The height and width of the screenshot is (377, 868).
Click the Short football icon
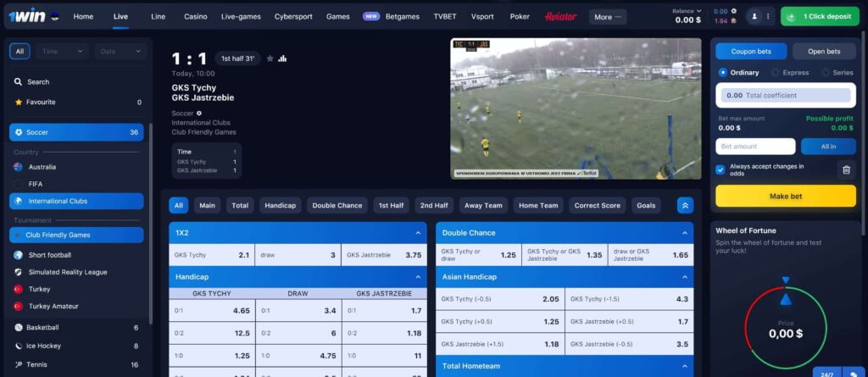click(x=19, y=255)
